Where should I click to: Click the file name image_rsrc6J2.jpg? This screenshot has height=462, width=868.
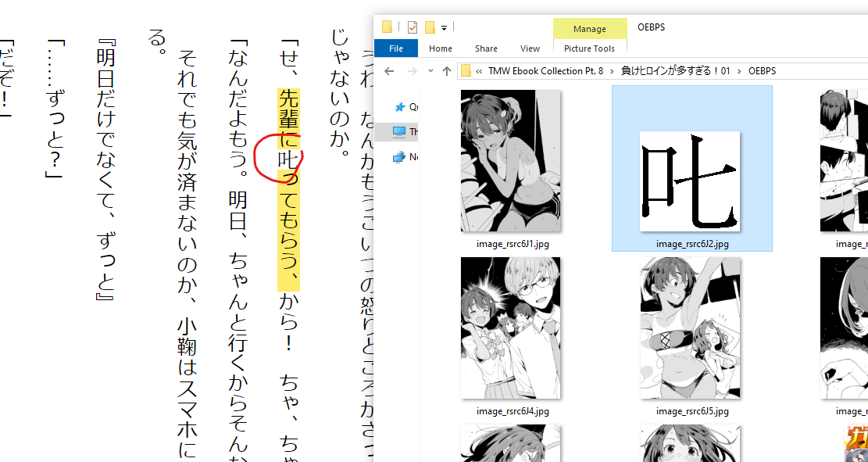pos(692,243)
